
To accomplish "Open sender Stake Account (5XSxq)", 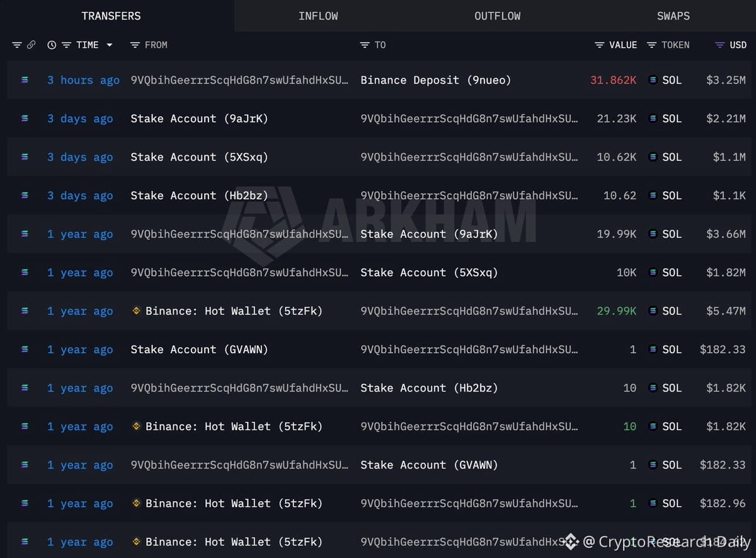I will click(199, 157).
